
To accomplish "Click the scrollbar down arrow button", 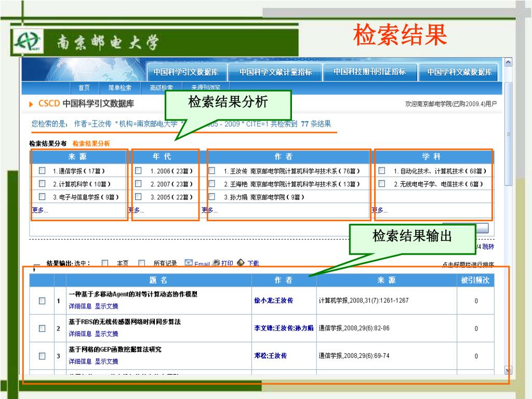I will click(x=508, y=370).
